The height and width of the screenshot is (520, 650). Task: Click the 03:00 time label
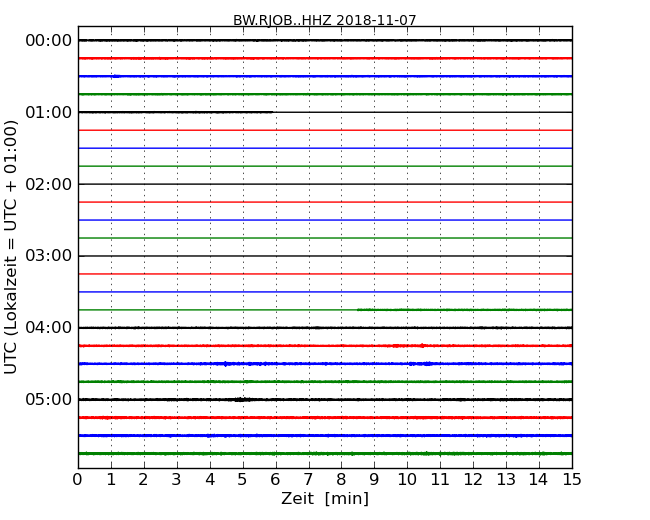[x=49, y=256]
